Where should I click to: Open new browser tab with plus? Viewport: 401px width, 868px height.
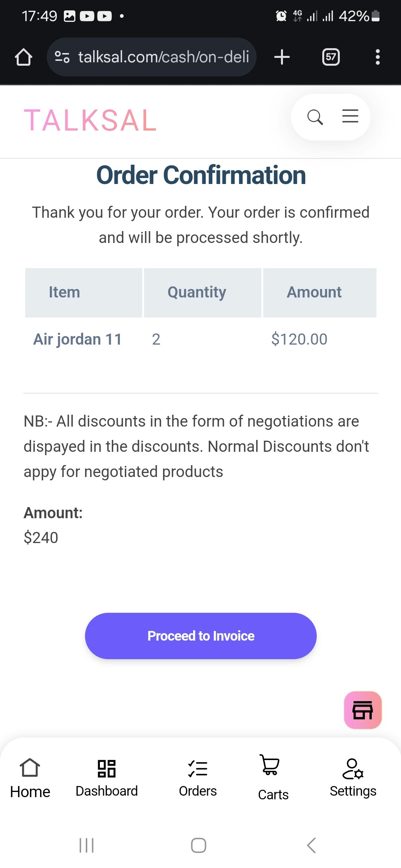[282, 57]
